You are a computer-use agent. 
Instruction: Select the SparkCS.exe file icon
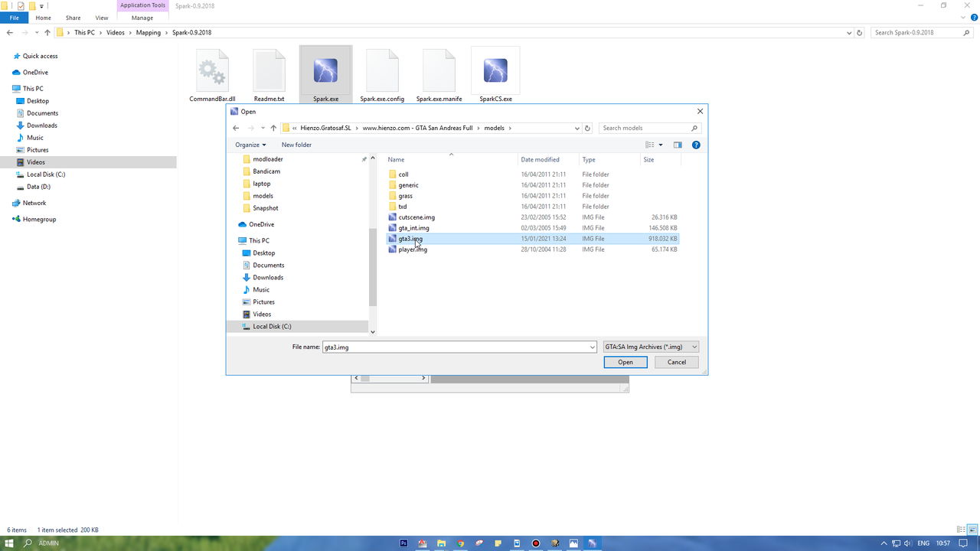495,70
